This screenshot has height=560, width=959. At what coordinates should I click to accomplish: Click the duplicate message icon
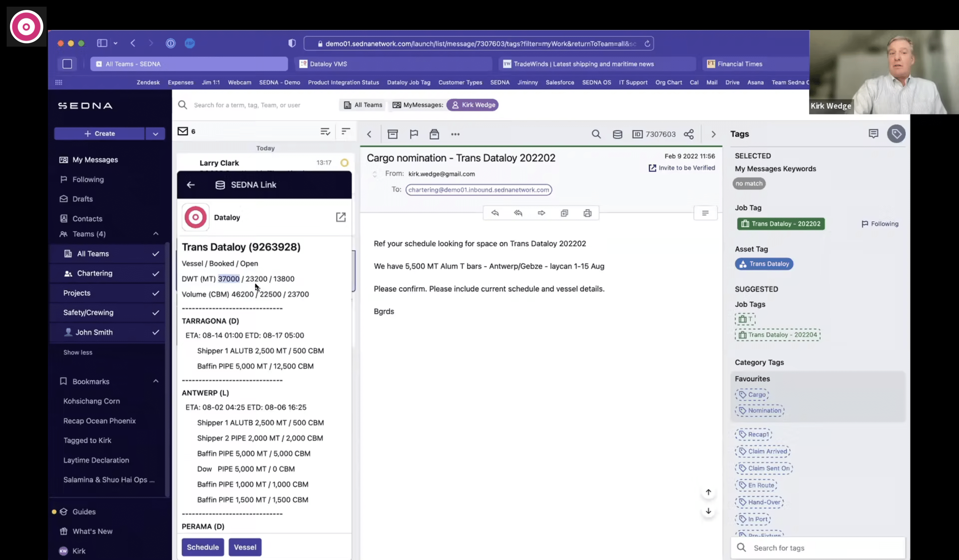[x=564, y=213]
